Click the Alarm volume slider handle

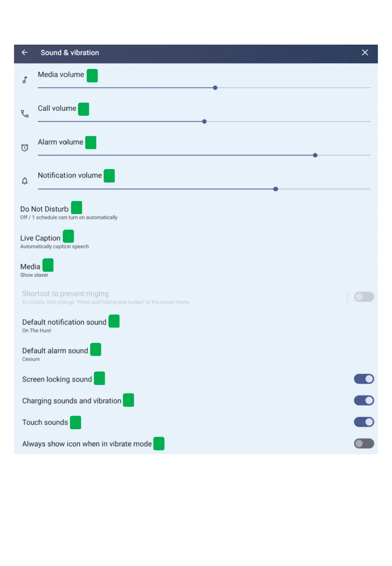coord(315,155)
